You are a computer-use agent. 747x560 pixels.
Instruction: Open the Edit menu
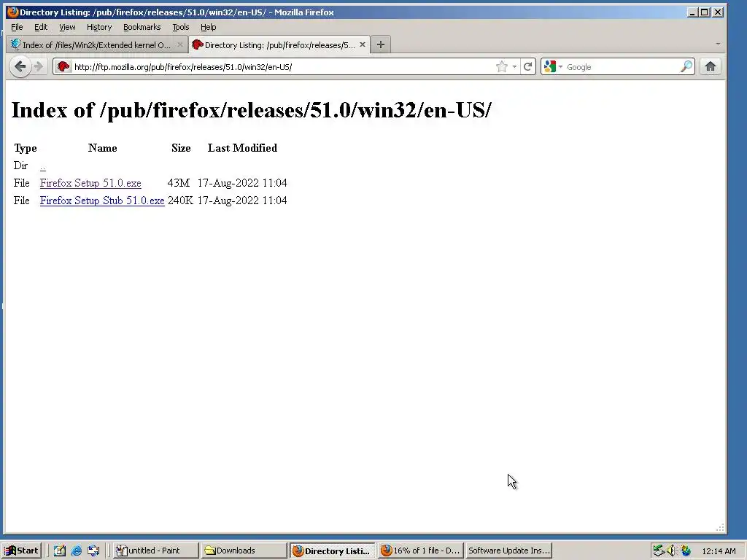click(41, 27)
